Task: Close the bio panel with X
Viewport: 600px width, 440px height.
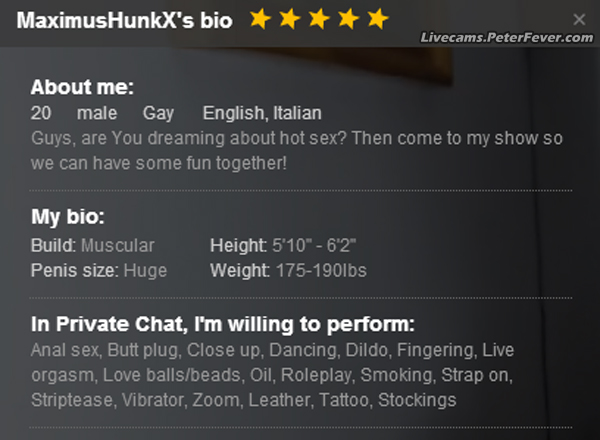Action: (x=580, y=19)
